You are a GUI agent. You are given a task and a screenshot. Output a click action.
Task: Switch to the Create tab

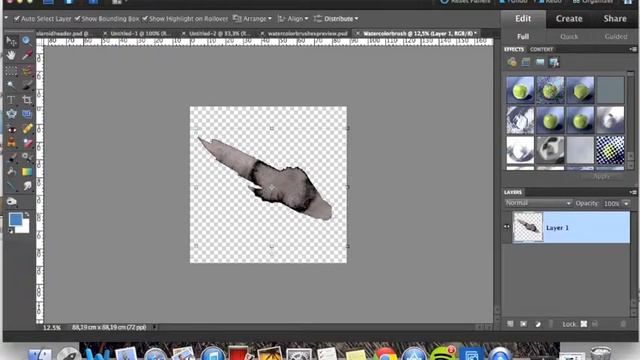(x=569, y=19)
